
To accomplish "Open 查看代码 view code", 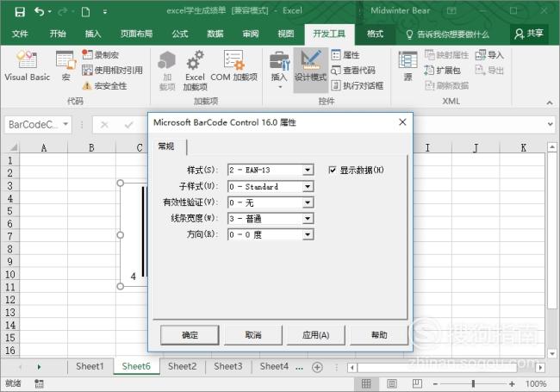I will 353,71.
